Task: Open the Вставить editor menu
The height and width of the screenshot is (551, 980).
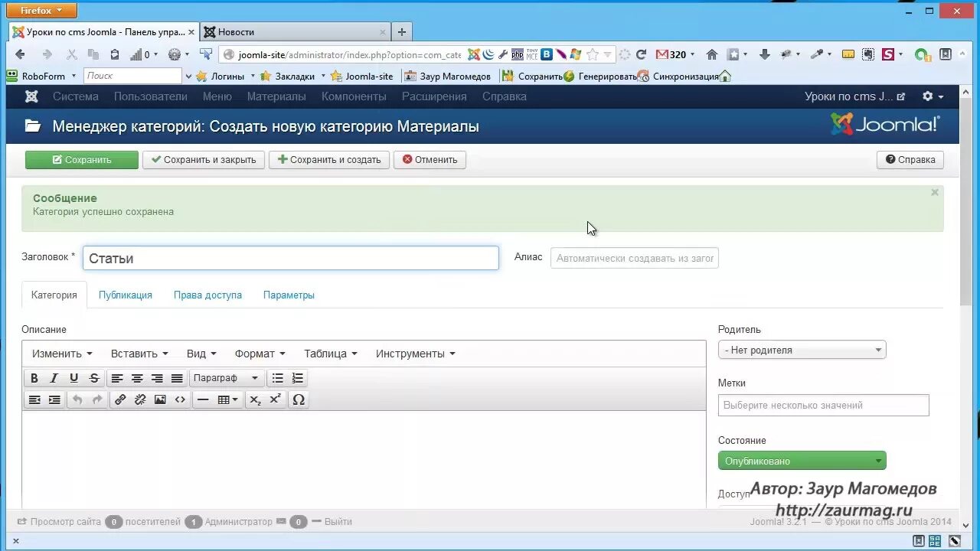Action: (x=139, y=354)
